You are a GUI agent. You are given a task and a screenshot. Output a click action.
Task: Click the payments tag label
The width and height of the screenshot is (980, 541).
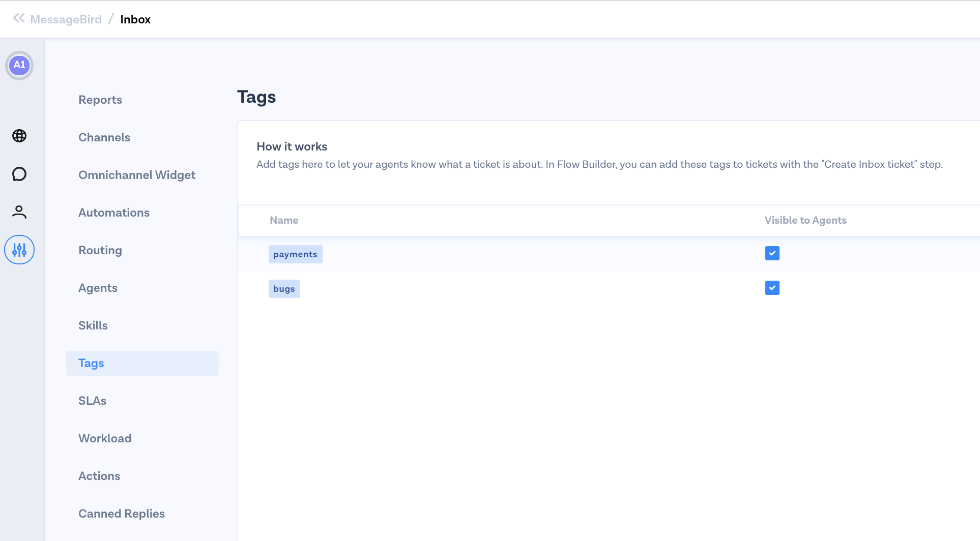(295, 254)
